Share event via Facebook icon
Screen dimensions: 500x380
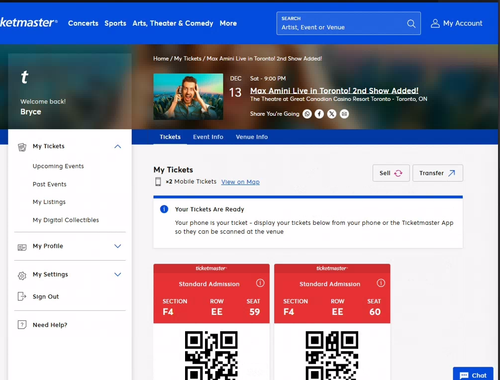tap(319, 114)
